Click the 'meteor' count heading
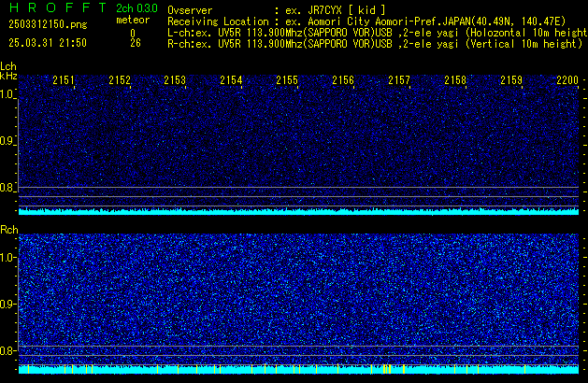Image resolution: width=588 pixels, height=383 pixels. pos(133,20)
